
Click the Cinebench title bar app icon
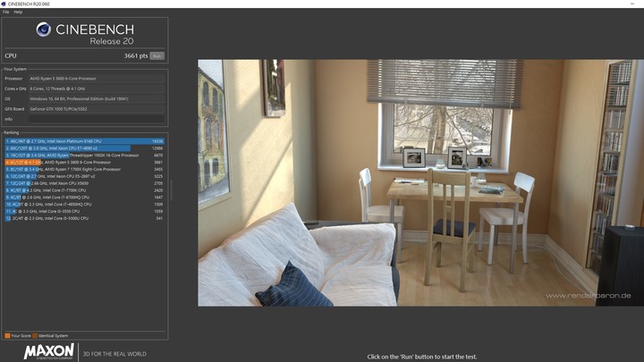click(x=4, y=4)
